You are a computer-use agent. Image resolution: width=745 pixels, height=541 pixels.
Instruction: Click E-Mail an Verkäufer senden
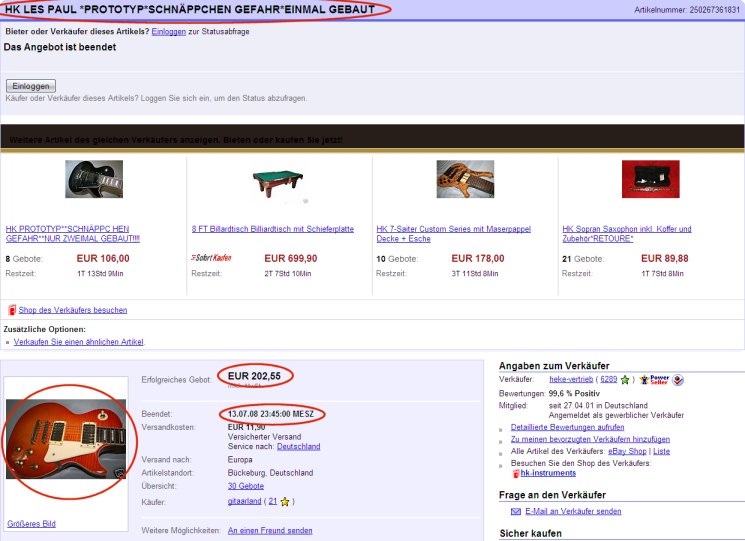pyautogui.click(x=573, y=512)
